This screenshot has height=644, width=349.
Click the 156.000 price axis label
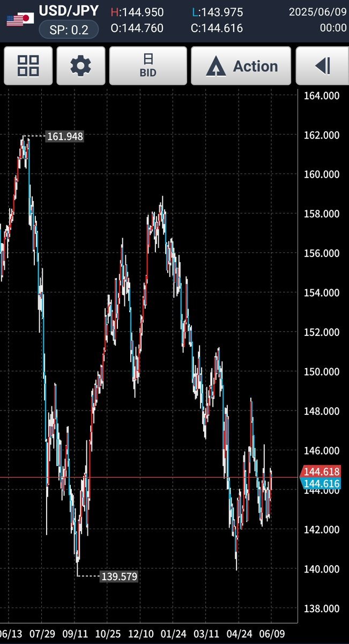pyautogui.click(x=321, y=253)
